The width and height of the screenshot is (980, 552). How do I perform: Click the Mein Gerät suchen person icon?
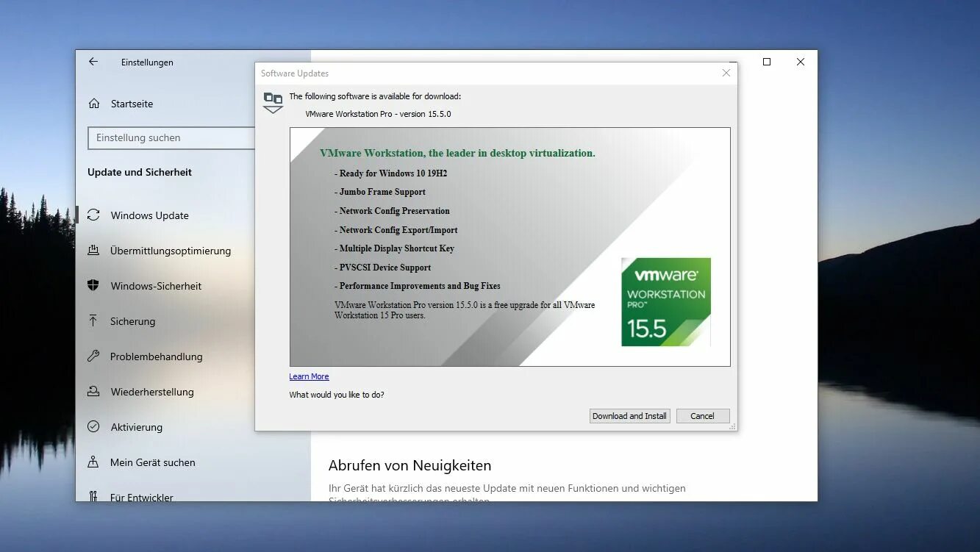[x=93, y=462]
